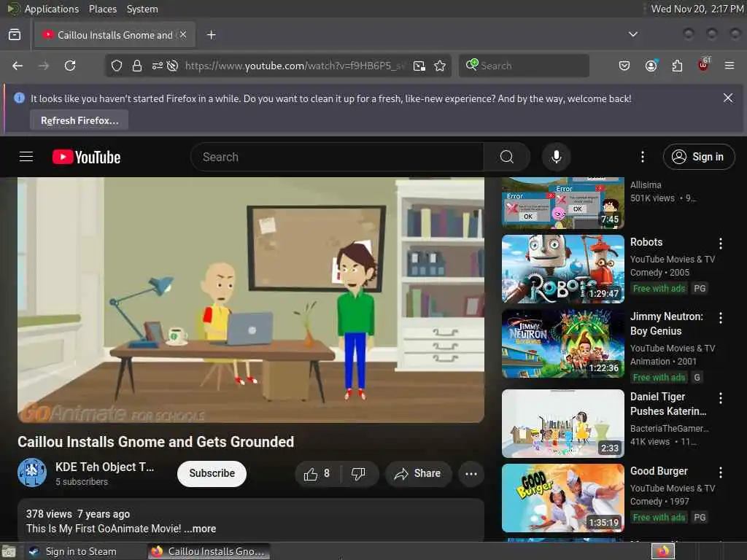Open options menu for Robots movie
747x560 pixels.
[x=720, y=244]
